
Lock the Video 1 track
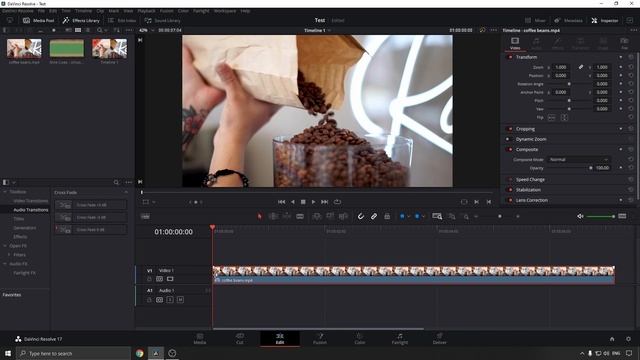pos(149,279)
